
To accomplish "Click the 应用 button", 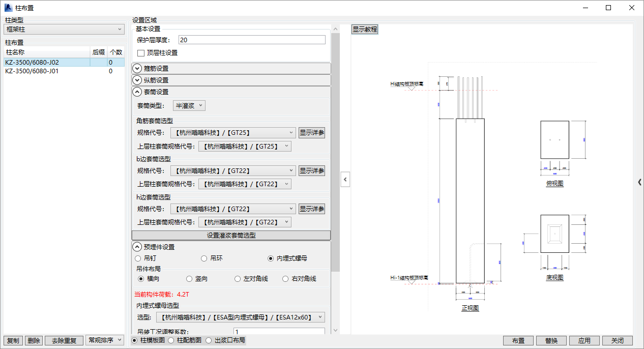I will coord(584,341).
